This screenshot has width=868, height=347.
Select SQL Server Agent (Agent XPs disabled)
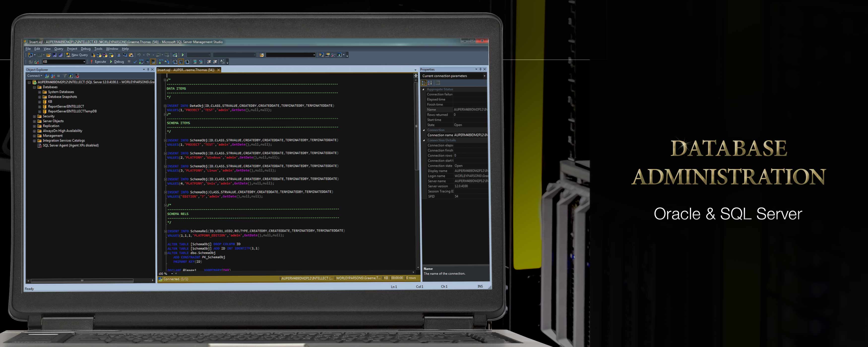pos(70,145)
